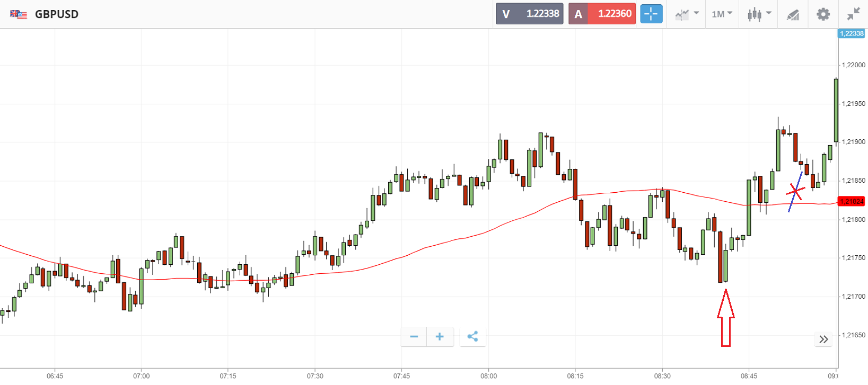Viewport: 868px width, 385px height.
Task: Open the candlestick chart type dropdown
Action: point(759,14)
